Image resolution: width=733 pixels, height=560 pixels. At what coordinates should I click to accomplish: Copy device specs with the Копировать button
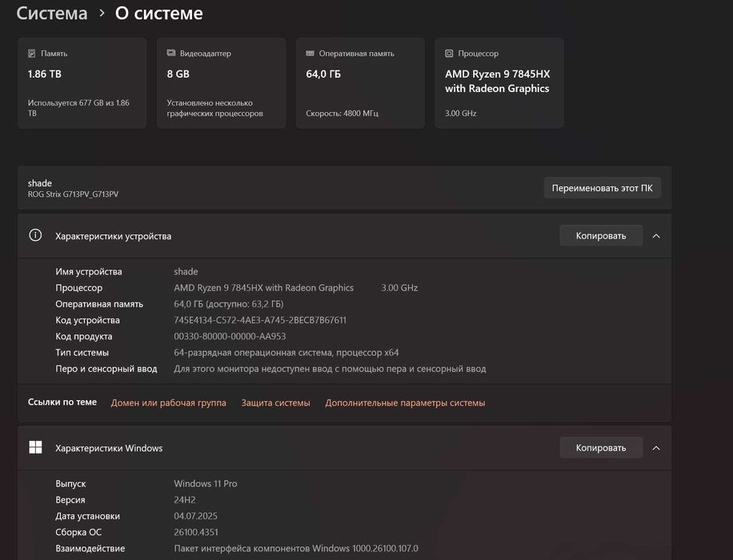600,236
